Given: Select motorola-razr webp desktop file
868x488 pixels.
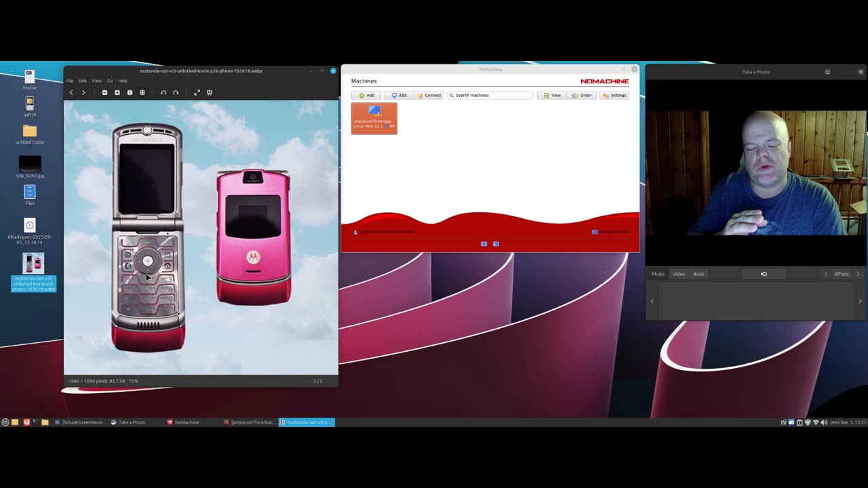Looking at the screenshot, I should [33, 272].
